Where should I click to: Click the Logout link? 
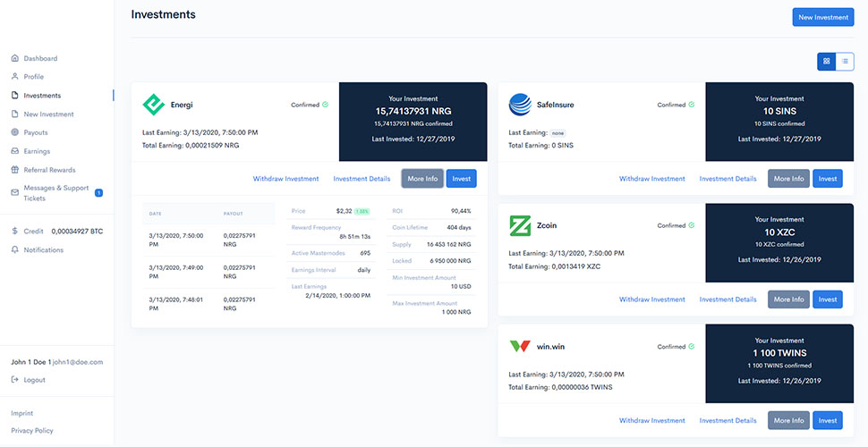pos(35,380)
